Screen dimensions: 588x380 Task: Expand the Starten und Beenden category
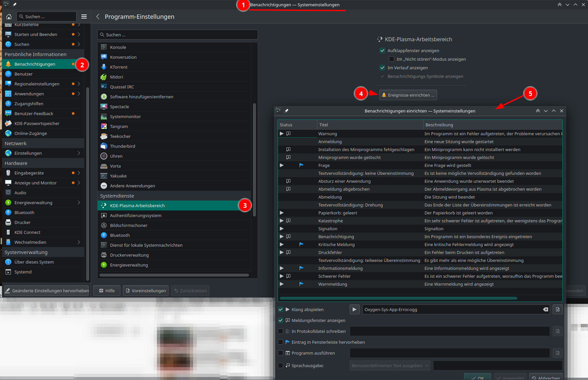(79, 34)
